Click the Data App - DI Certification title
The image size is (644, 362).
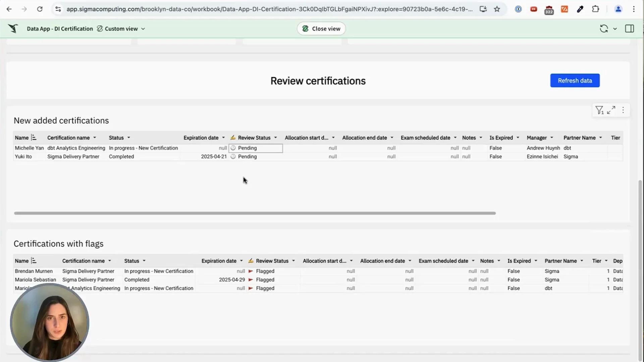click(x=60, y=29)
